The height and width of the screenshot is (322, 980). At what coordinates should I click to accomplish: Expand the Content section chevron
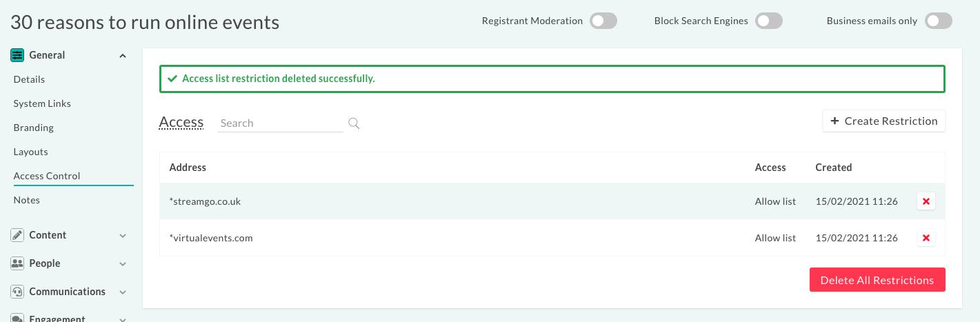pos(123,236)
